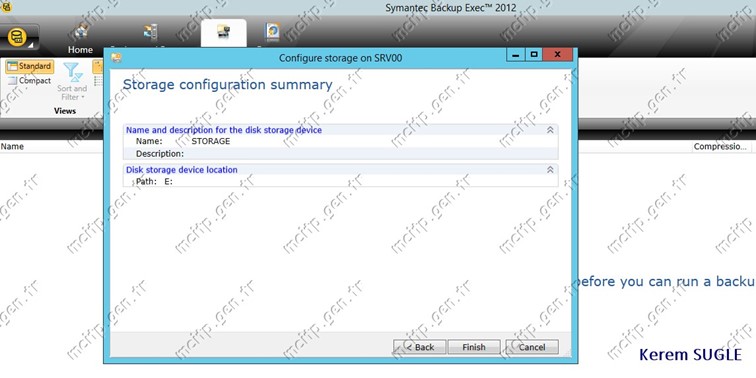The width and height of the screenshot is (756, 378).
Task: Go back with the Back button
Action: 419,347
